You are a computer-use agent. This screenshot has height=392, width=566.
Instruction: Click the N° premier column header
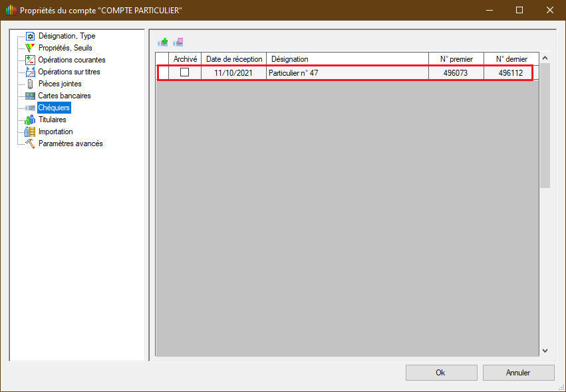456,59
